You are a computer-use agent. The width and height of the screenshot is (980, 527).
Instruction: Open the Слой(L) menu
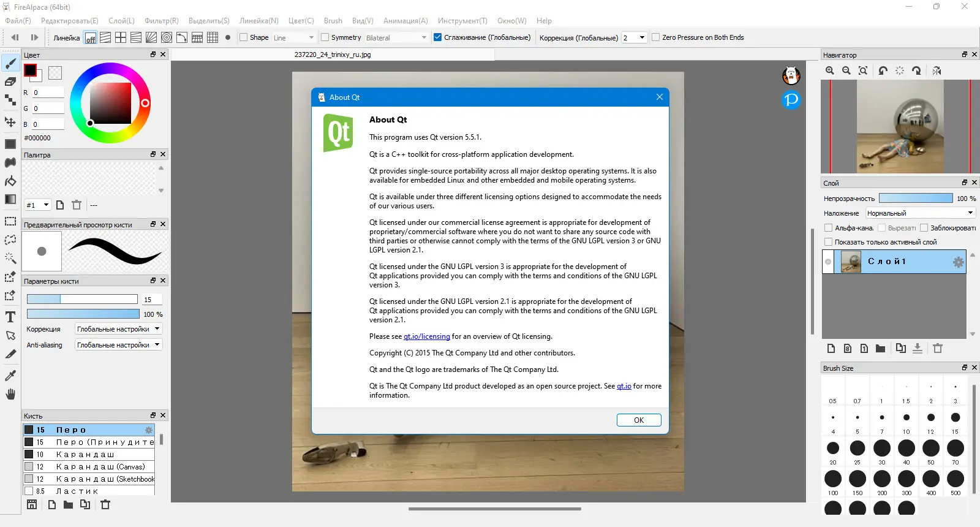coord(121,21)
